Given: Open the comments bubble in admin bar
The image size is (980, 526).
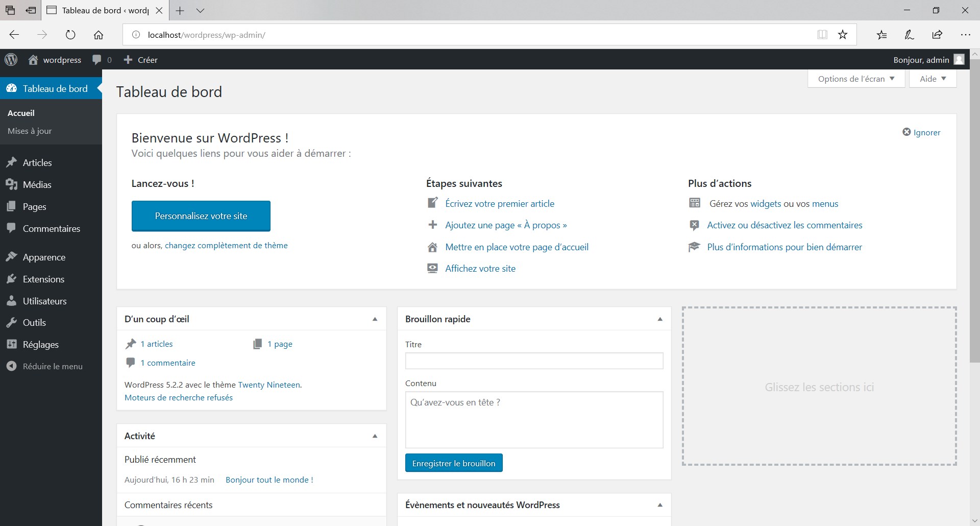Looking at the screenshot, I should [x=97, y=60].
